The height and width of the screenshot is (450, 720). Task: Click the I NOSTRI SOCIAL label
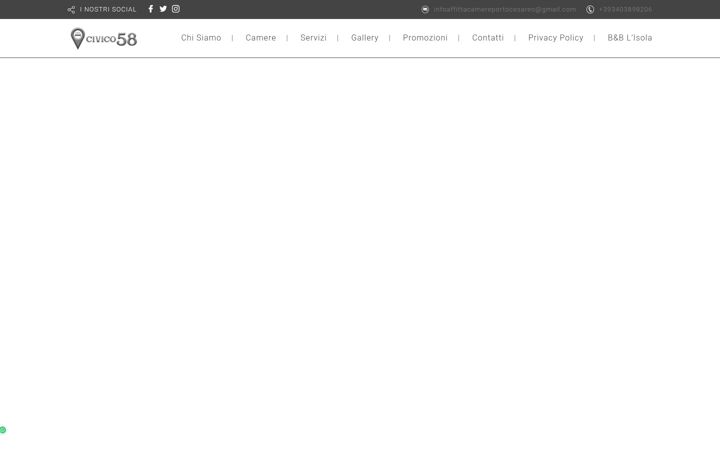pyautogui.click(x=108, y=10)
